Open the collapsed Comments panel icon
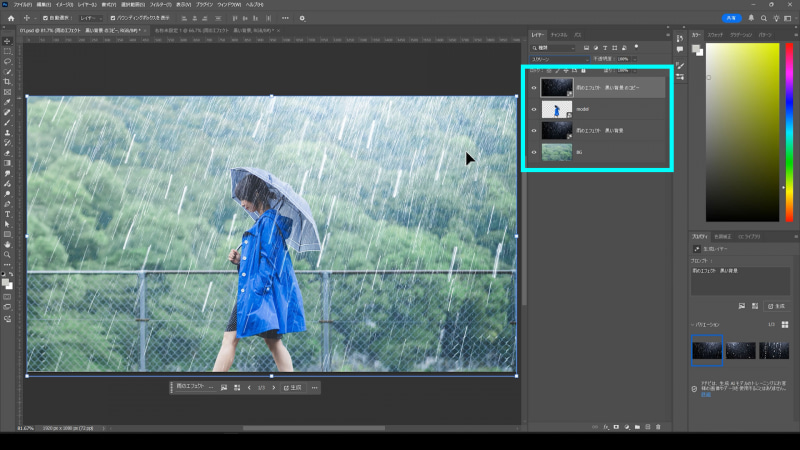The height and width of the screenshot is (450, 800). pos(680,49)
